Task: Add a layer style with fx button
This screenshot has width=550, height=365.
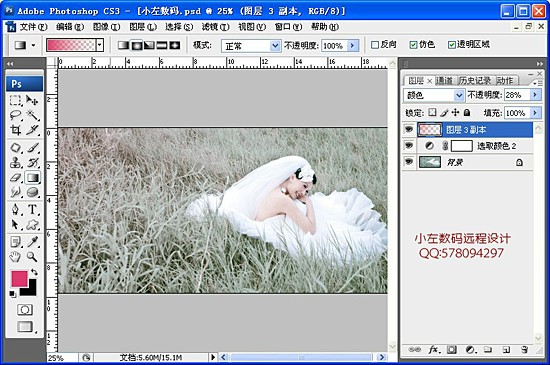Action: pos(434,350)
